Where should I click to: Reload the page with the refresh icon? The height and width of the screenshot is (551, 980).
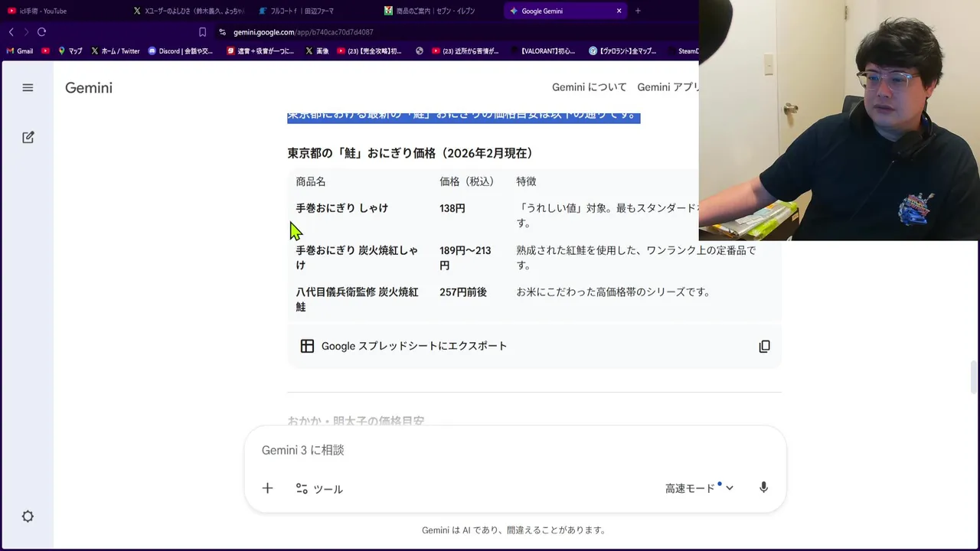pos(41,32)
